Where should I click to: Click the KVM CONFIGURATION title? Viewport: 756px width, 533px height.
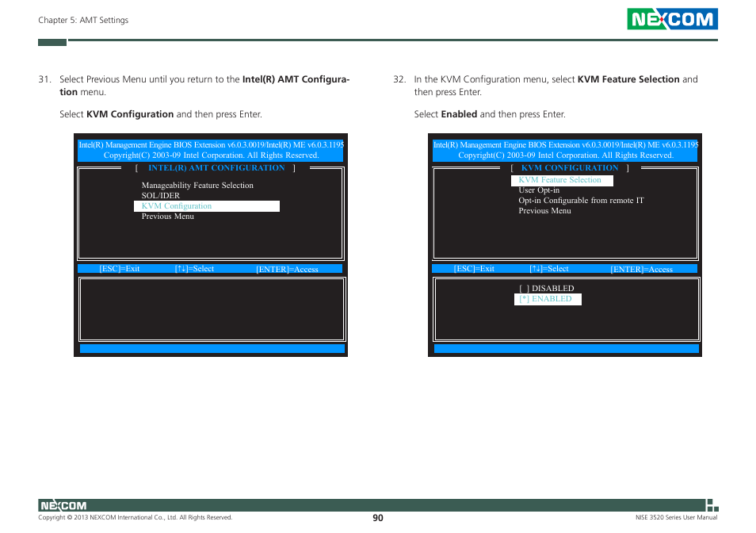(570, 168)
